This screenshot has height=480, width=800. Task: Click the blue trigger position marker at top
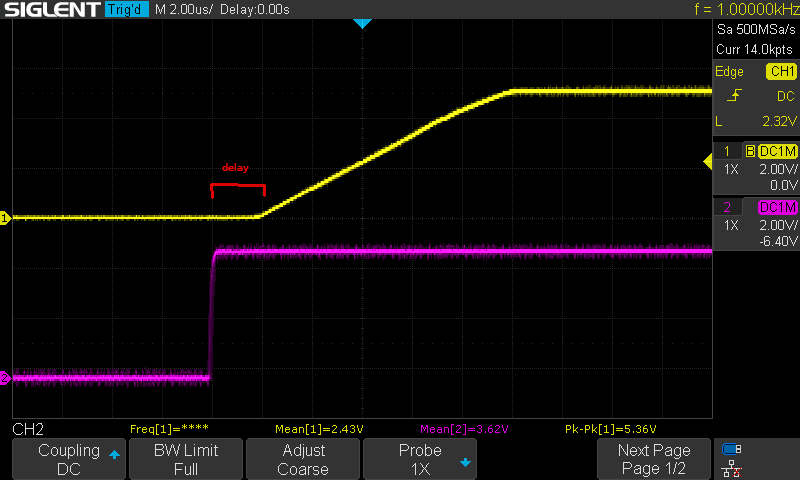click(362, 23)
